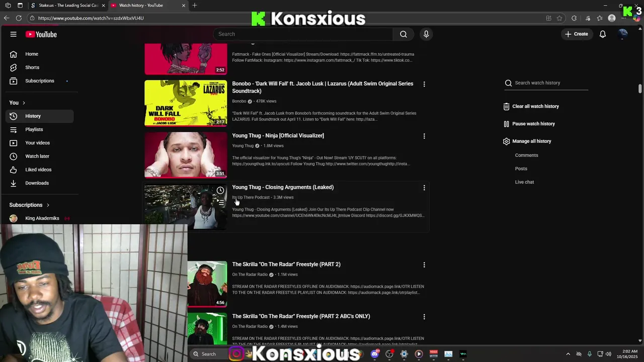Add Closing Arguments to queue icon
The image size is (644, 362).
pyautogui.click(x=220, y=203)
